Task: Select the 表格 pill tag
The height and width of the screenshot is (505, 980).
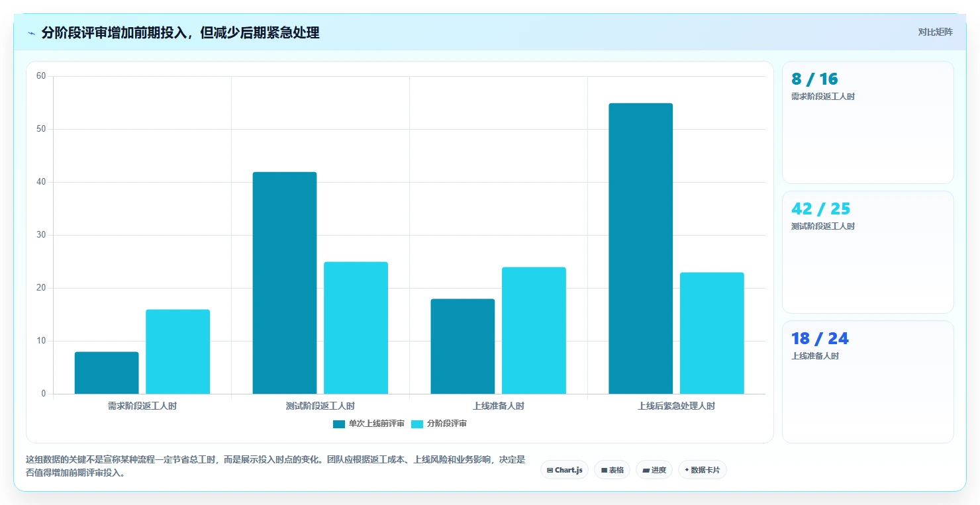Action: tap(612, 470)
